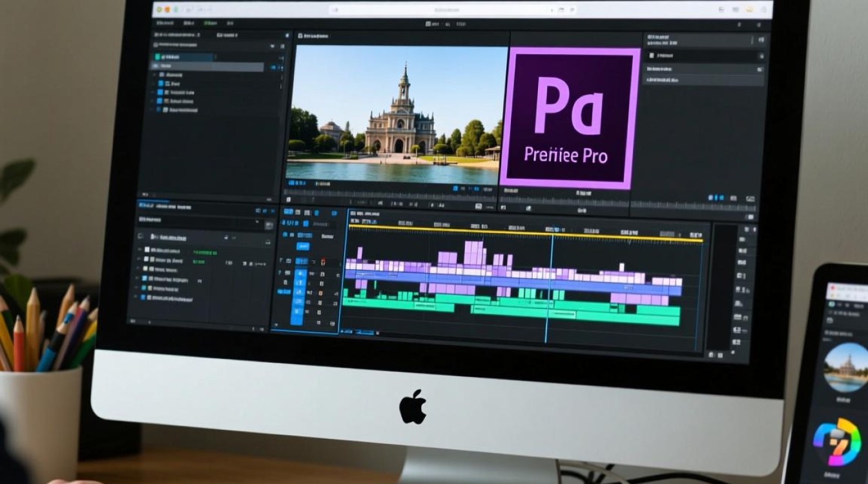
Task: Check the white checkbox of first project list item
Action: tap(147, 249)
